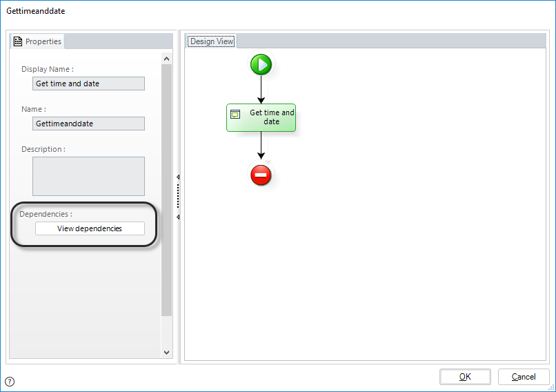Viewport: 556px width, 392px height.
Task: Click the properties scrollbar down arrow
Action: [x=167, y=352]
